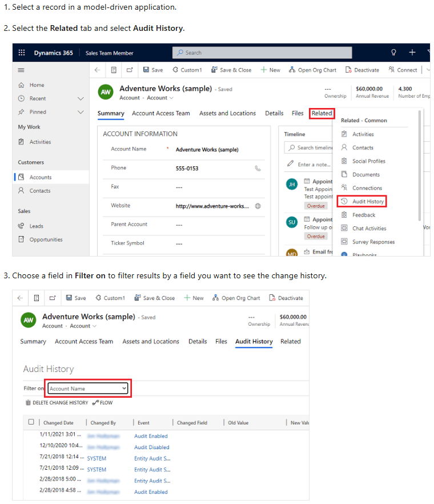Viewport: 434px width, 504px height.
Task: Click the hamburger menu to collapse the sidebar
Action: tap(21, 70)
